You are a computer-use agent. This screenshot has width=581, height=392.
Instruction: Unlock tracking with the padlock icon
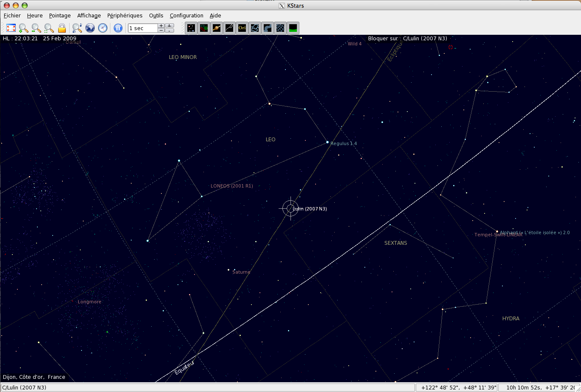coord(62,28)
